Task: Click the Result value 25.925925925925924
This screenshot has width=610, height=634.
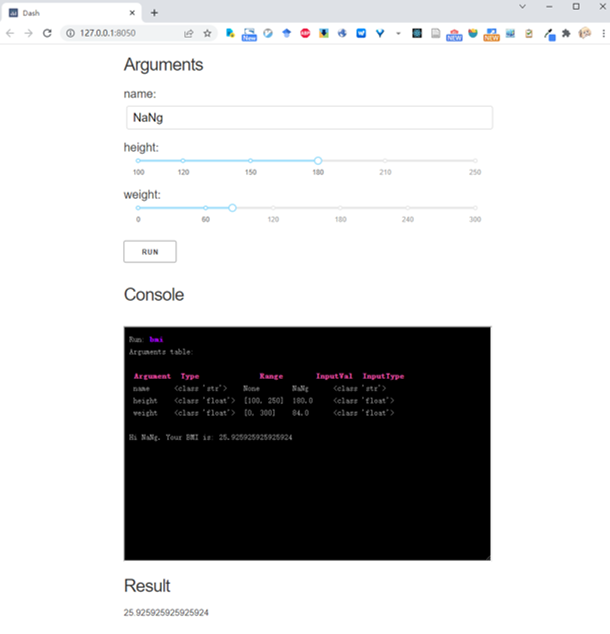Action: tap(166, 613)
